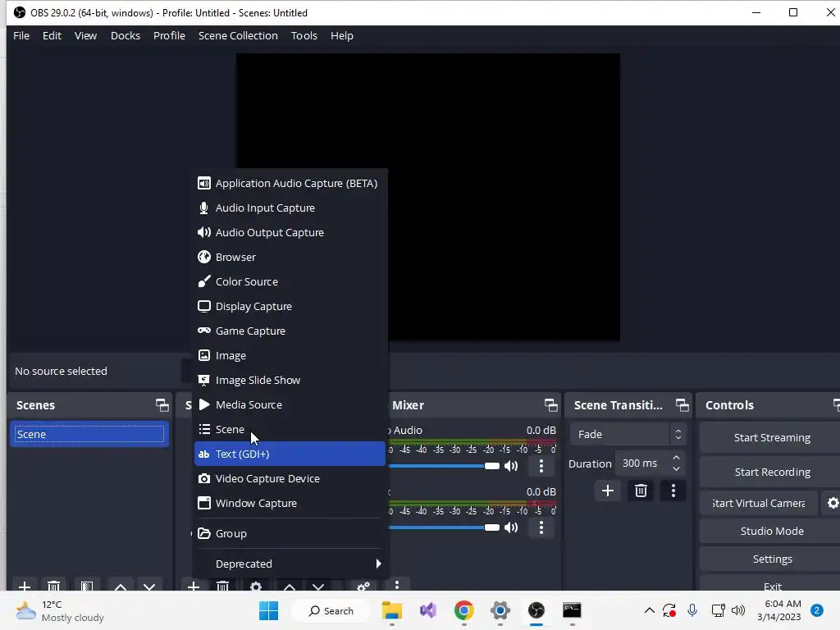The width and height of the screenshot is (840, 630).
Task: Choose Group from add source menu
Action: point(290,533)
